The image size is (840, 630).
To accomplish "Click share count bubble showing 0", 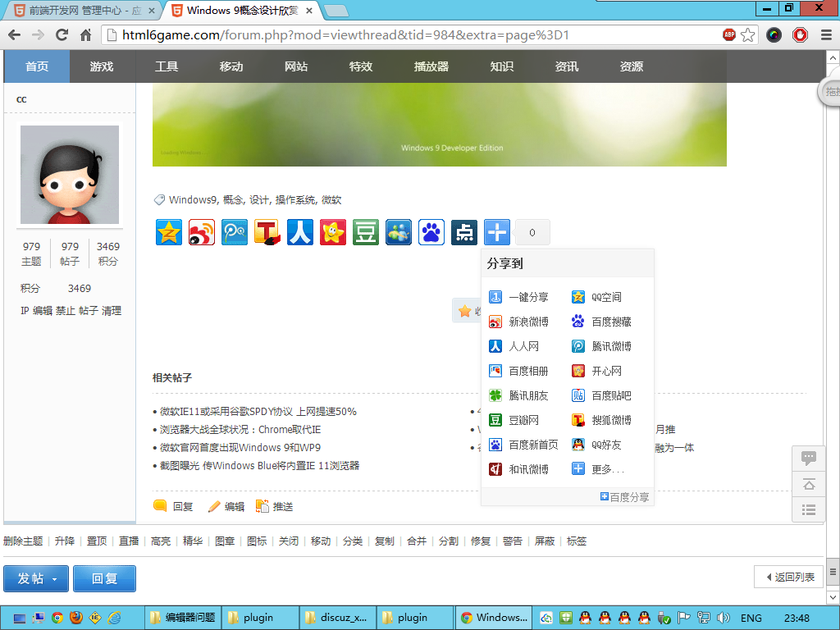I will tap(532, 232).
